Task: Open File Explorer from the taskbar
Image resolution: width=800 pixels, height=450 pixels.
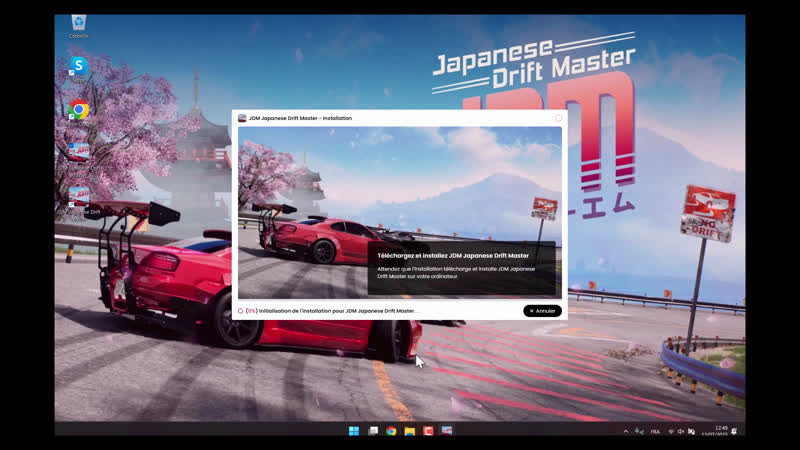Action: [410, 431]
